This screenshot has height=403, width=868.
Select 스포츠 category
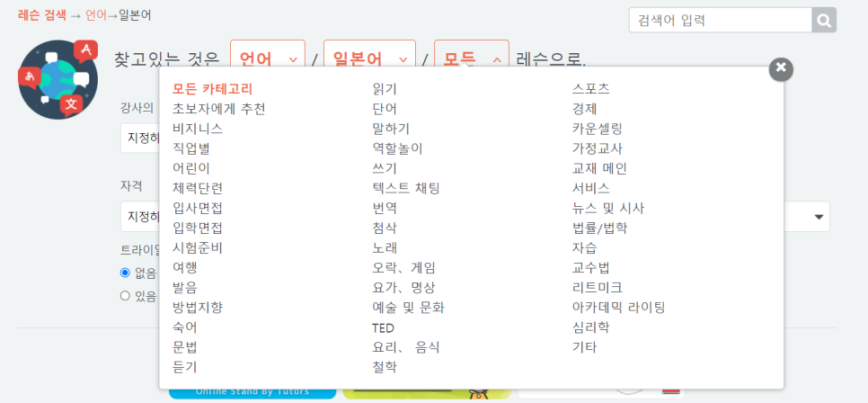click(590, 89)
